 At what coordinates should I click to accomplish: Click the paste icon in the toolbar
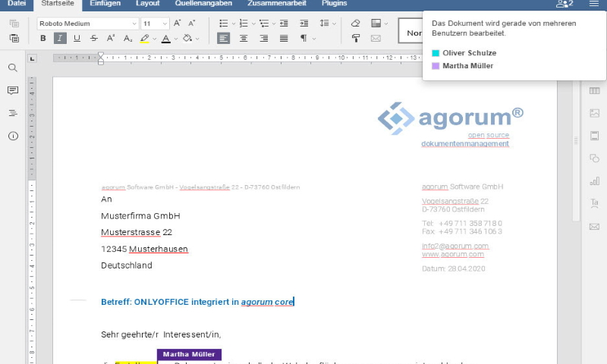coord(14,38)
